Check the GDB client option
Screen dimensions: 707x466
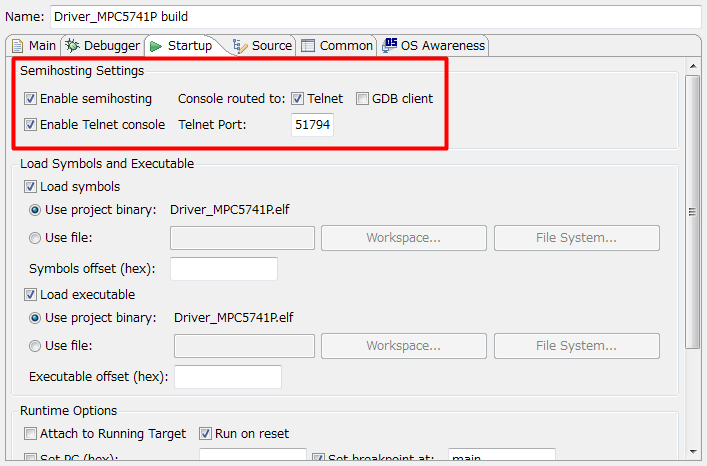(x=362, y=98)
